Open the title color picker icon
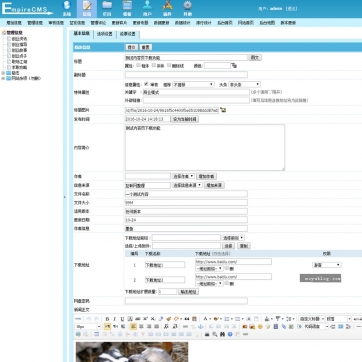 click(234, 66)
